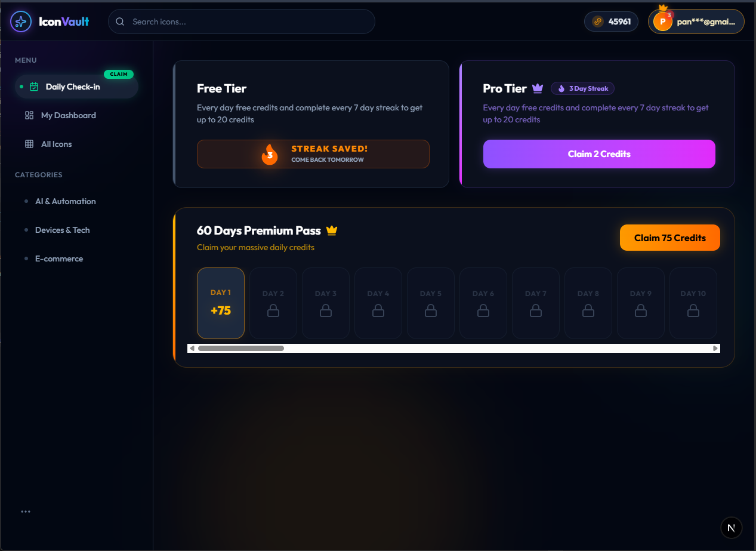Click the scrollbar right arrow
This screenshot has width=756, height=551.
(x=716, y=348)
